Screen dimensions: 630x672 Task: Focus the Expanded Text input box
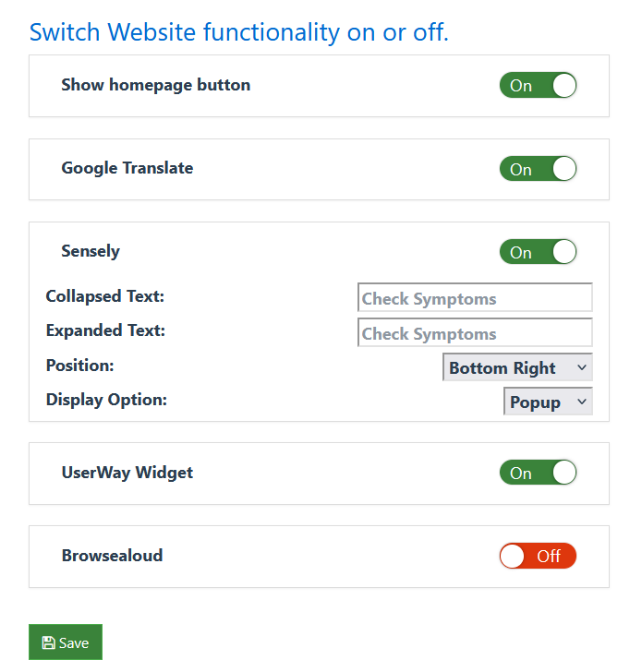tap(475, 333)
